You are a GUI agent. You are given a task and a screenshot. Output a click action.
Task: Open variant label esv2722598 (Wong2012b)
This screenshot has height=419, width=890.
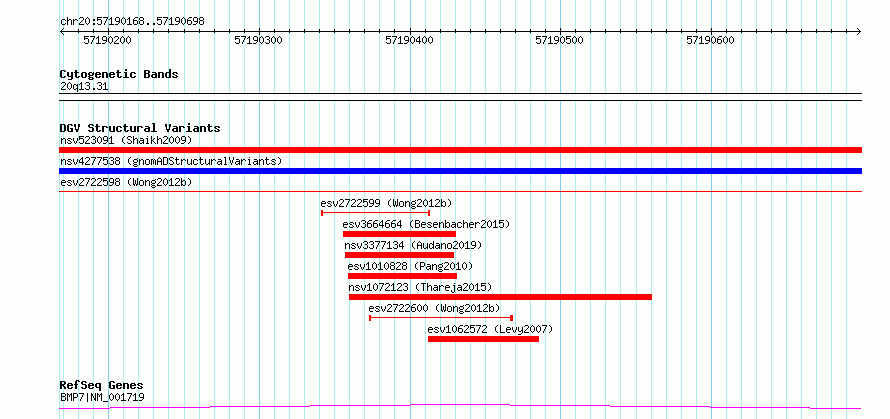click(127, 182)
